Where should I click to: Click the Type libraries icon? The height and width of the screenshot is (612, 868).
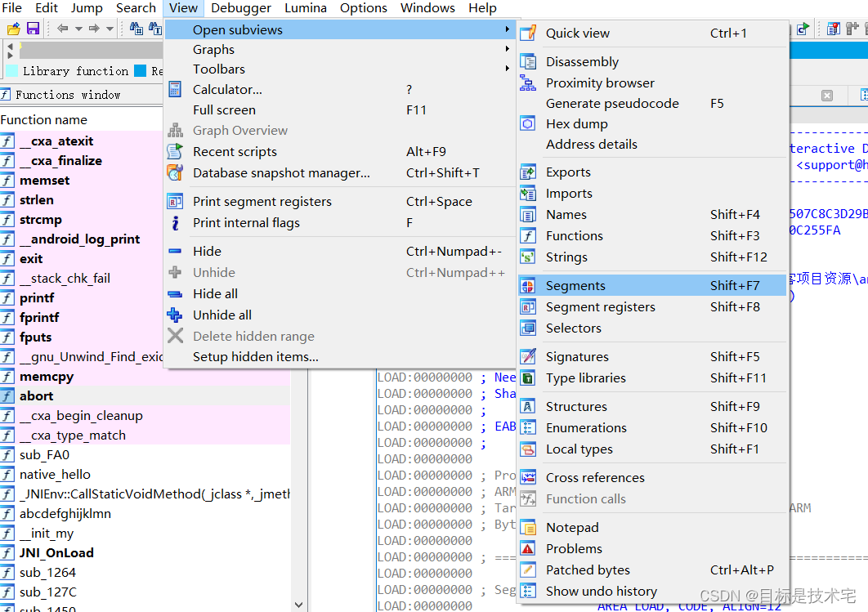click(528, 378)
